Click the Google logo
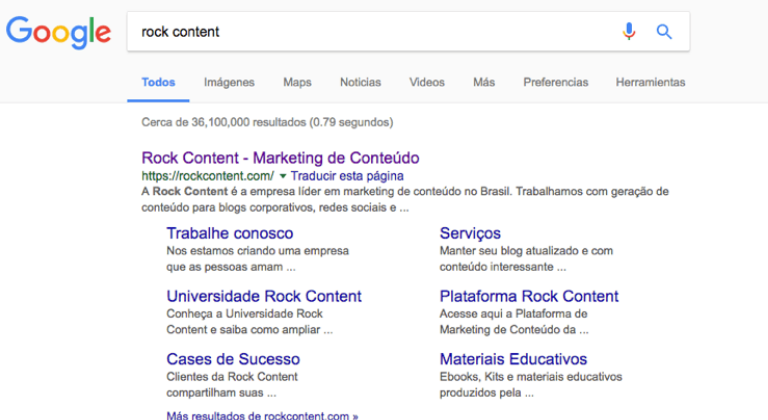The height and width of the screenshot is (420, 768). click(58, 32)
